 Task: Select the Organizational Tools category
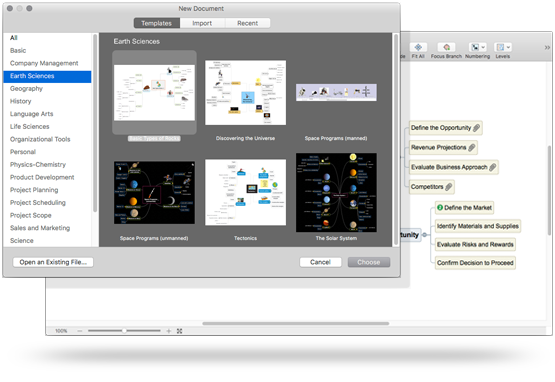pyautogui.click(x=47, y=139)
